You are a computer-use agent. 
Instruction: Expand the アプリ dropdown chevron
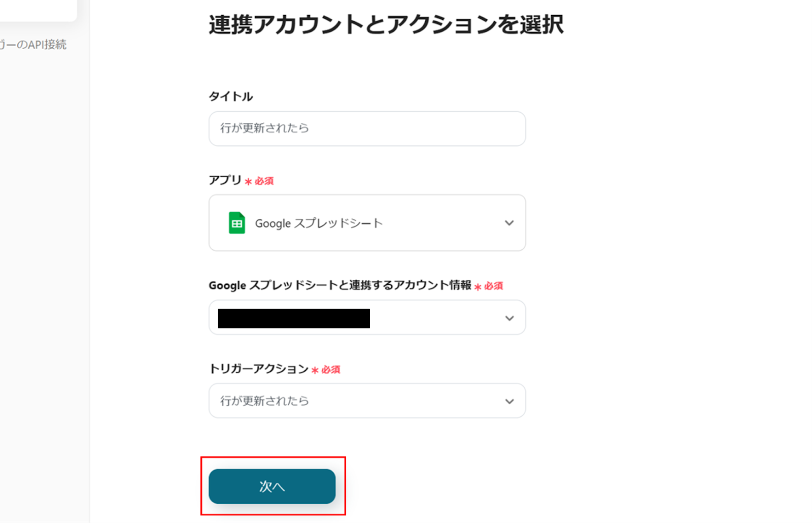509,223
